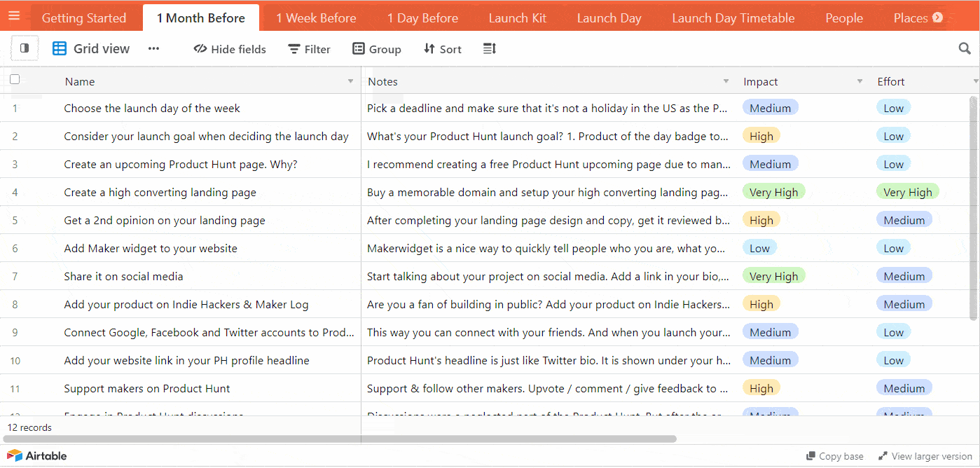Click the '12 records' count label
This screenshot has height=468, width=980.
click(x=29, y=427)
